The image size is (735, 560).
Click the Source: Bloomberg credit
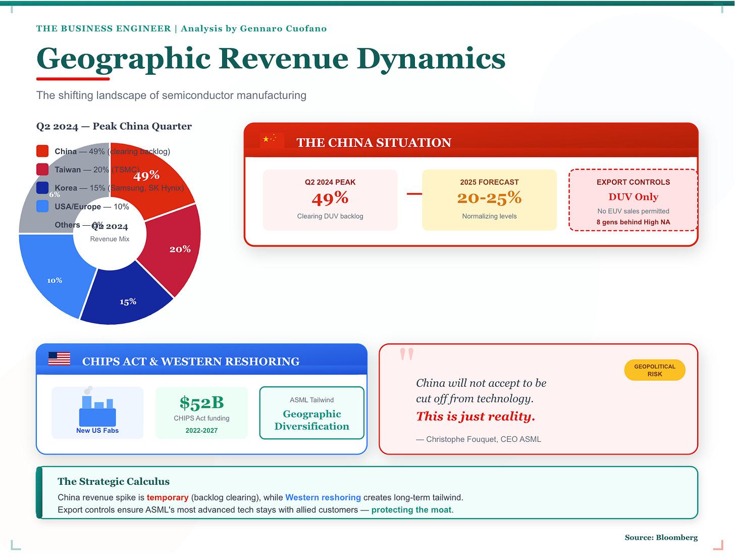click(x=661, y=537)
